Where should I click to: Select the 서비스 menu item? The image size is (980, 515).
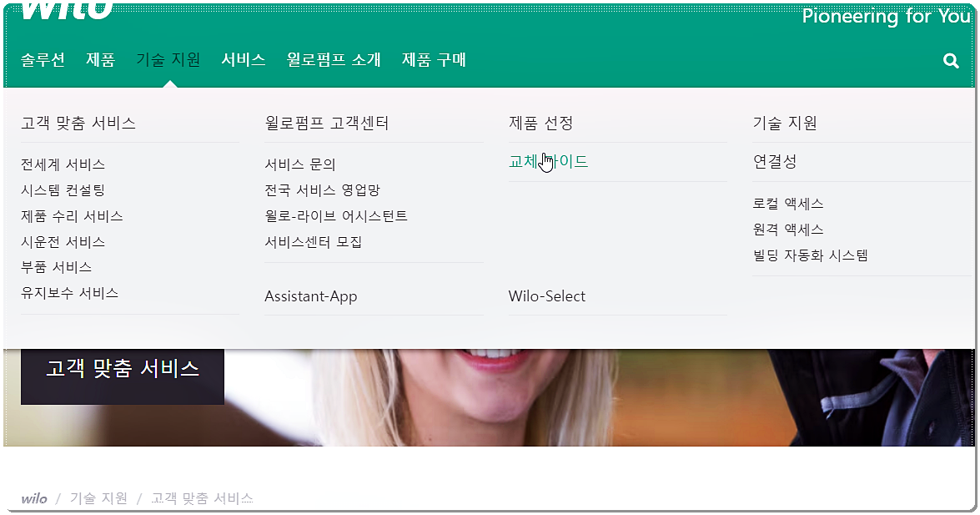243,59
